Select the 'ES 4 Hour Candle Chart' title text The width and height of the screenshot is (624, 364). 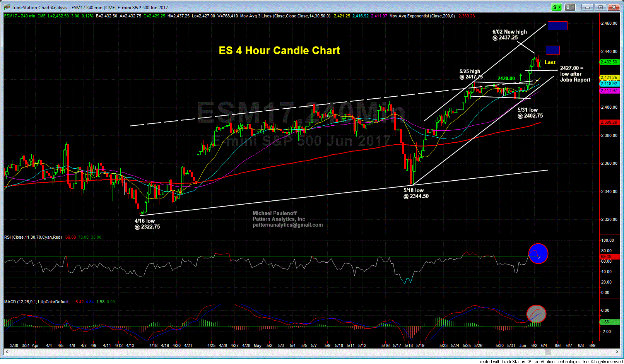[x=279, y=51]
